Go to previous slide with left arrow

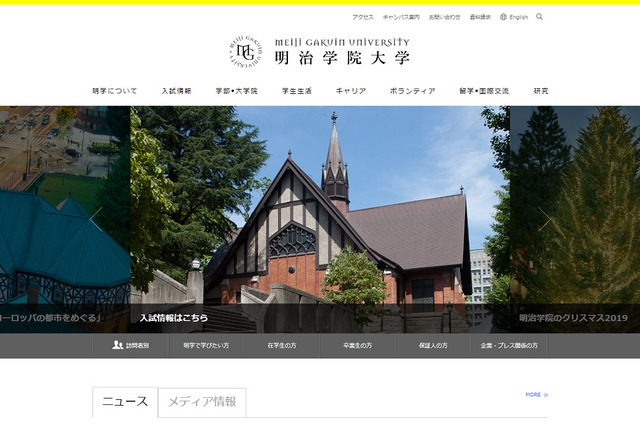coord(96,220)
